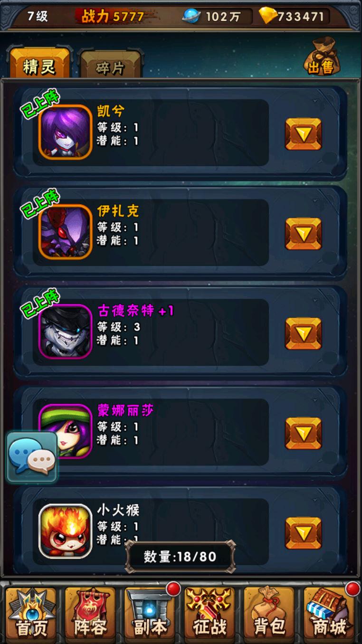362x644 pixels.
Task: Tap the 出售 sell bag icon
Action: coord(322,57)
